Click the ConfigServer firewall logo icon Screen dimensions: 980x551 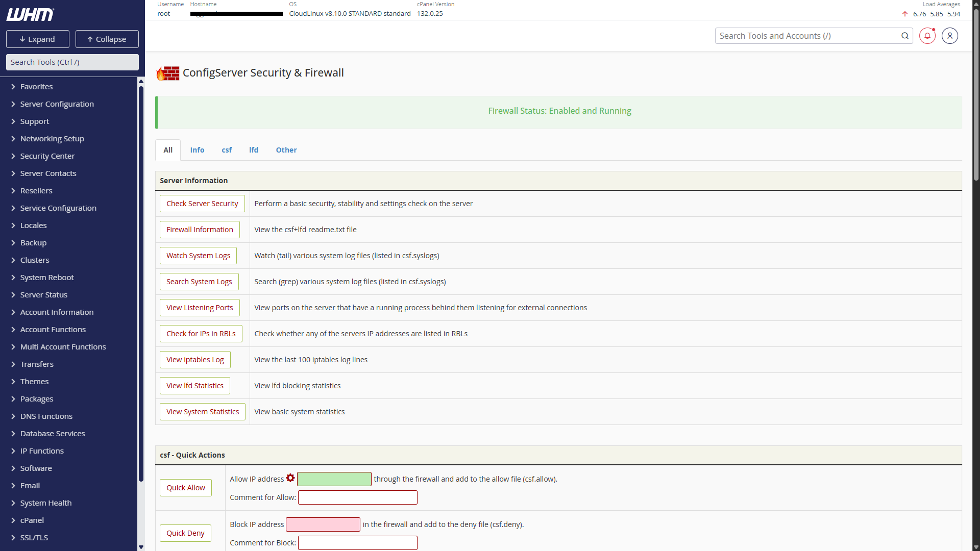[168, 73]
